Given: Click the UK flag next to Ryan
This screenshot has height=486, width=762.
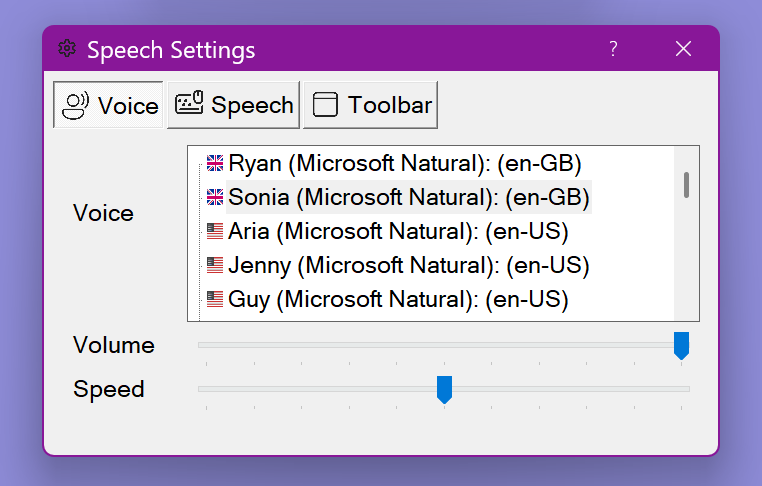Looking at the screenshot, I should [x=215, y=163].
